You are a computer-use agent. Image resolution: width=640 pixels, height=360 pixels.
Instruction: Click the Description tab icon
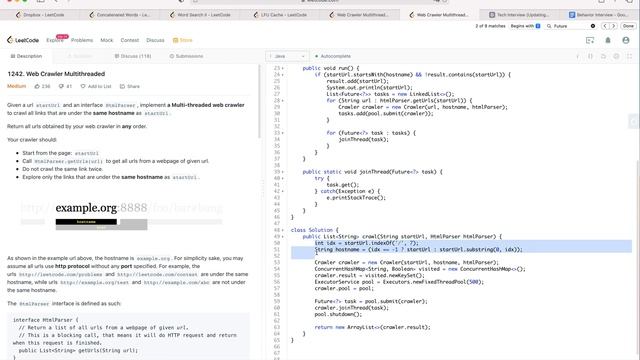(x=13, y=56)
